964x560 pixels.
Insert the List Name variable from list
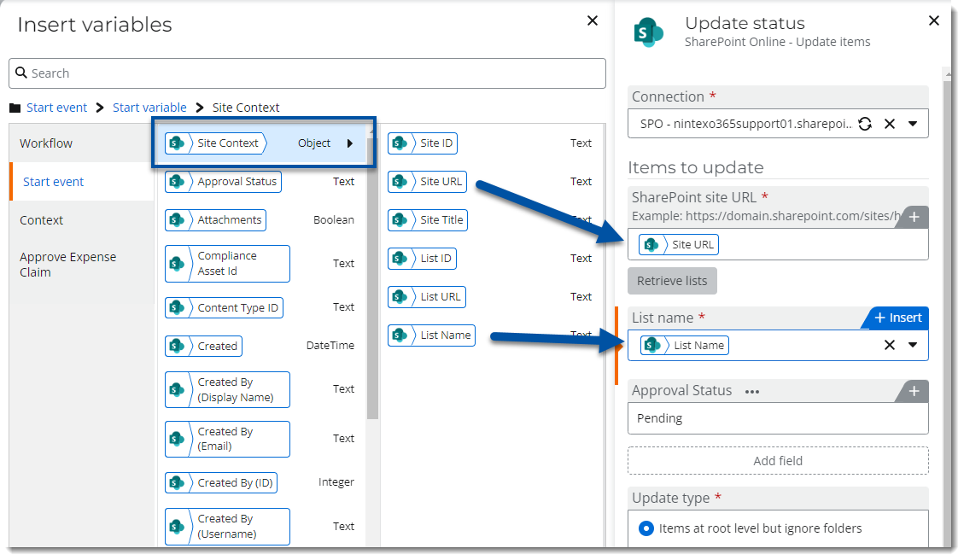coord(431,335)
